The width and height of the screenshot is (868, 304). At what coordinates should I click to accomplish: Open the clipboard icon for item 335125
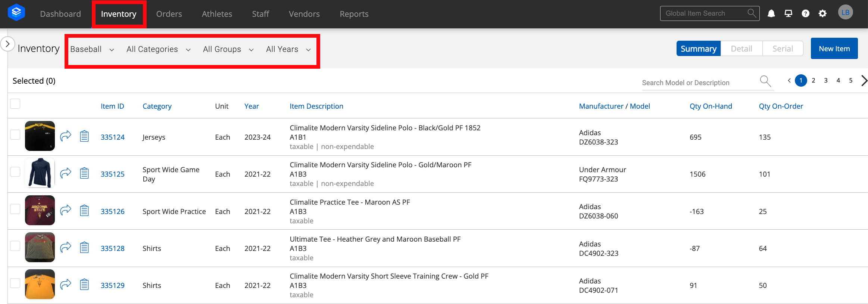(84, 173)
